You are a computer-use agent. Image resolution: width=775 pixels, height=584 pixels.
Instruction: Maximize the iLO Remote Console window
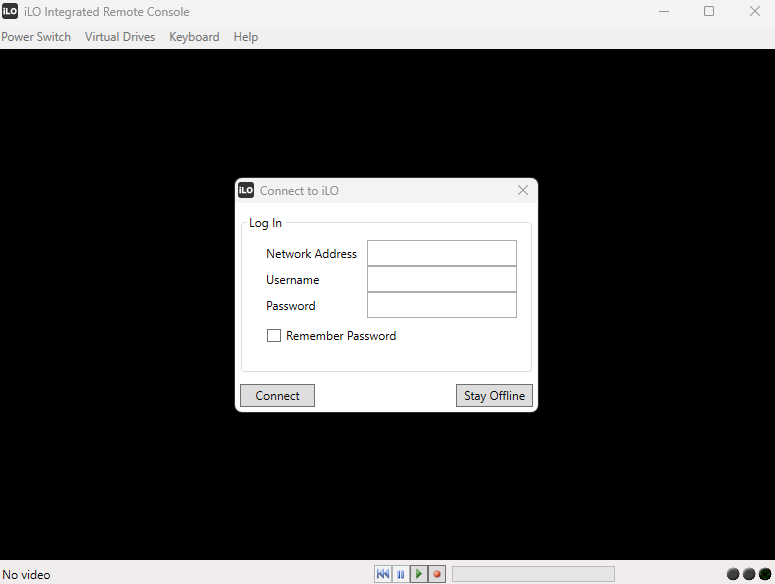709,11
